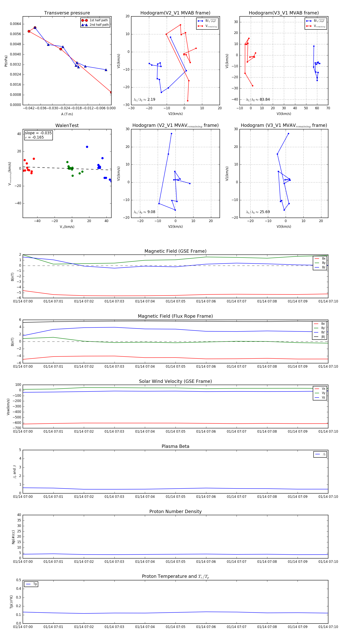Select the Bx' legend entry
Viewport: 351px width, 644px height.
point(320,324)
